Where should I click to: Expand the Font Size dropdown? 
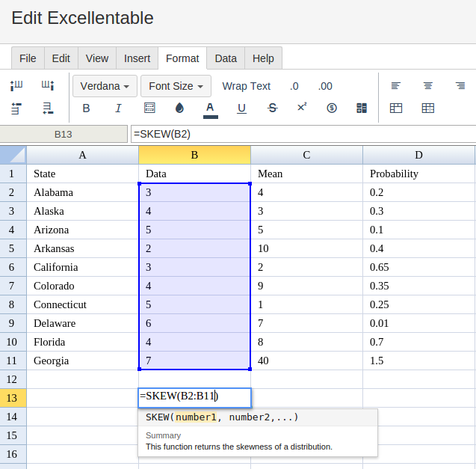[x=176, y=86]
